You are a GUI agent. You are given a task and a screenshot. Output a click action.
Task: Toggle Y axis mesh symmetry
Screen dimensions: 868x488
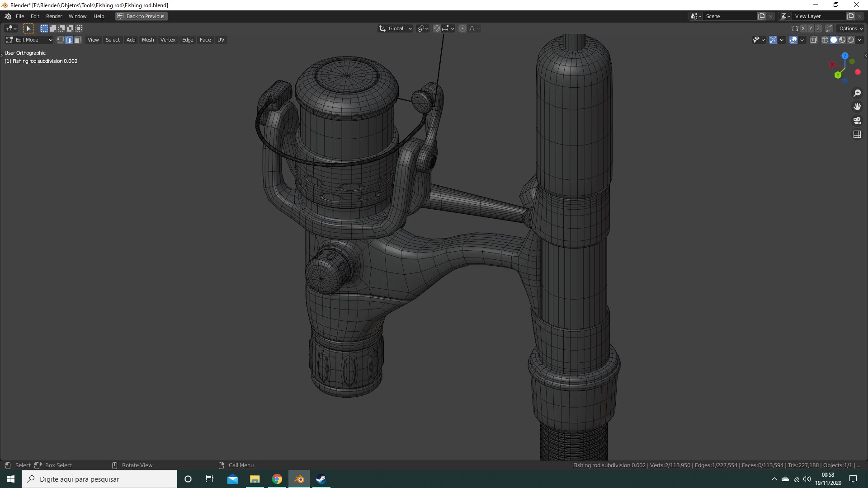click(811, 28)
